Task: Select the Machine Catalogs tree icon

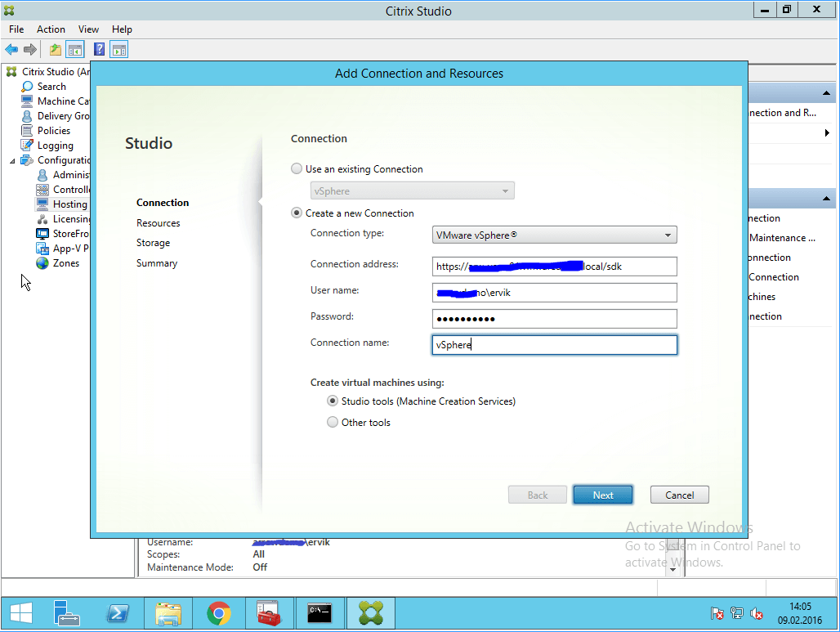Action: (x=27, y=101)
